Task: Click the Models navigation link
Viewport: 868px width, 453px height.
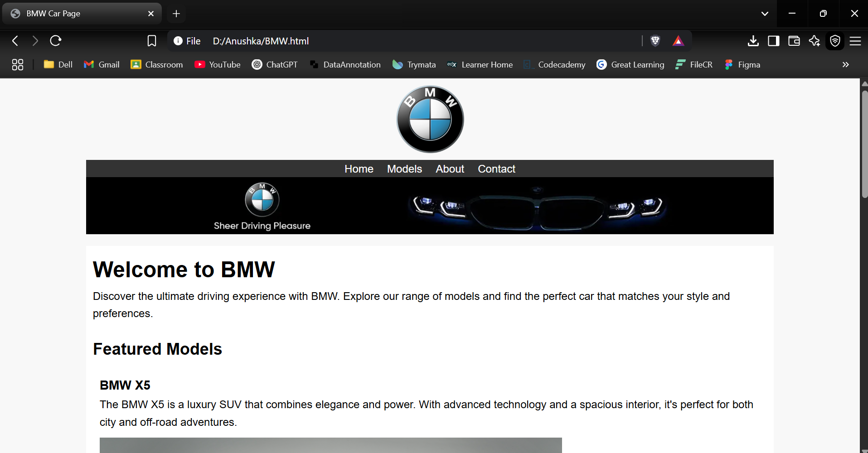Action: click(x=404, y=169)
